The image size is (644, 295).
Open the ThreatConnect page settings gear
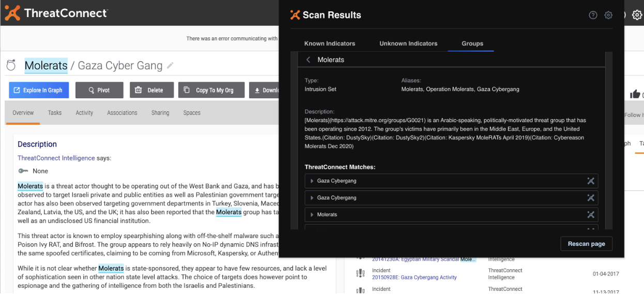point(637,14)
